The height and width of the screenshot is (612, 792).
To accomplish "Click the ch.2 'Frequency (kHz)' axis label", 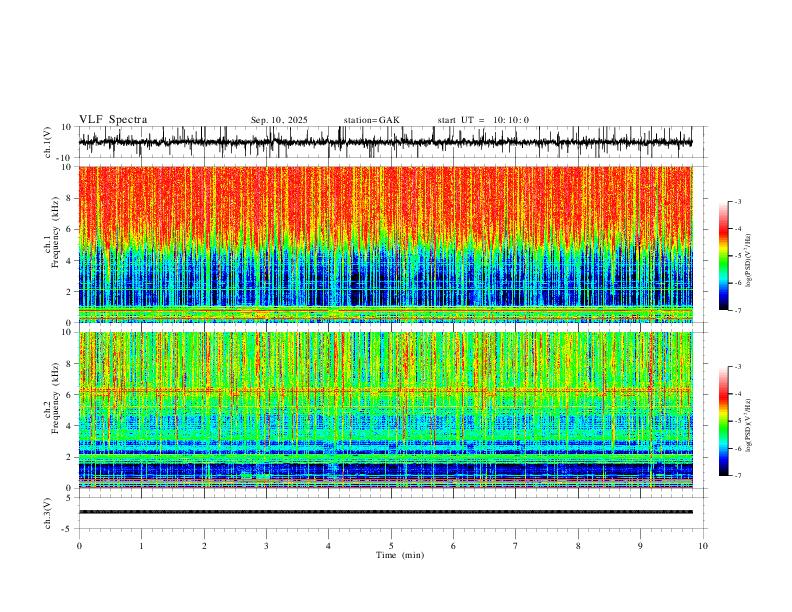I will click(x=55, y=398).
